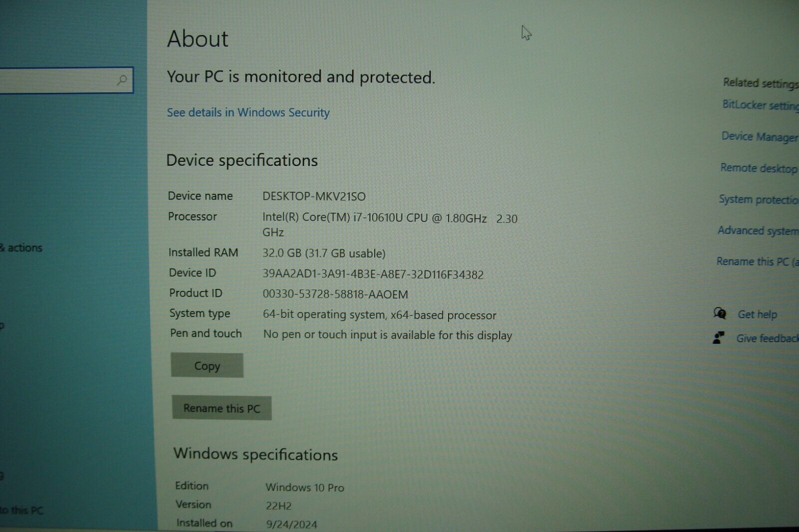Click 'No pen or touch input' text

point(388,335)
